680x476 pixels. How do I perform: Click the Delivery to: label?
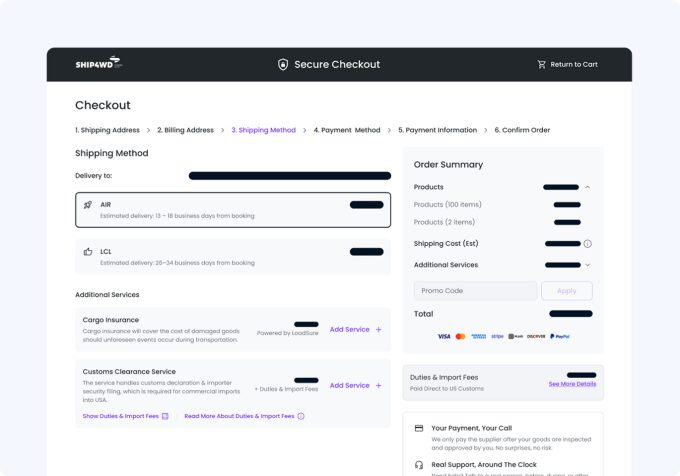pyautogui.click(x=93, y=176)
